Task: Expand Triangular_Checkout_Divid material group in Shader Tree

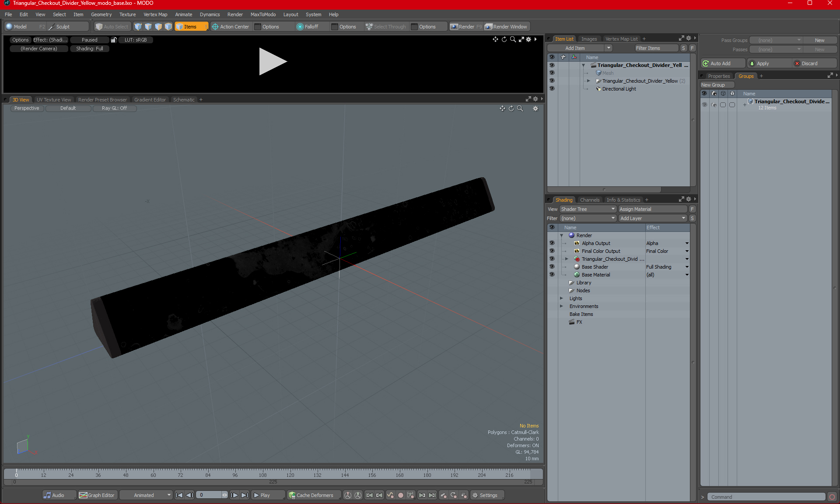Action: pyautogui.click(x=567, y=259)
